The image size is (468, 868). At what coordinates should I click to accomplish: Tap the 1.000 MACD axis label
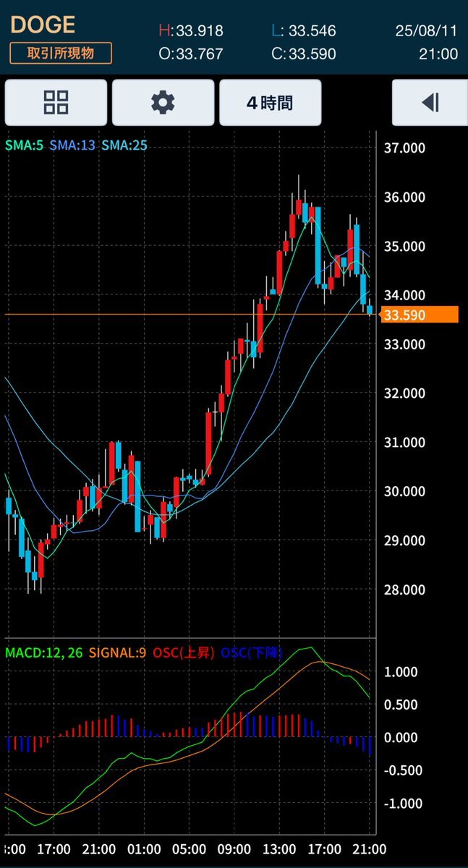click(x=401, y=671)
